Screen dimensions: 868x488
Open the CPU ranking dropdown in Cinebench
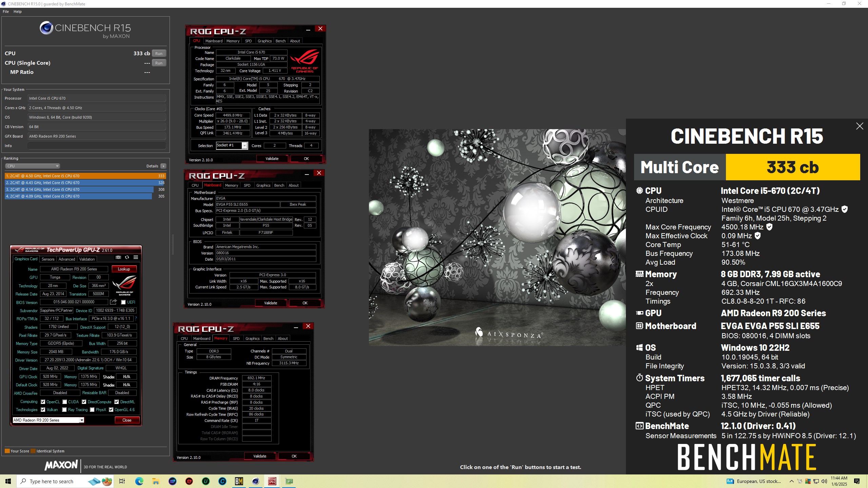point(33,166)
